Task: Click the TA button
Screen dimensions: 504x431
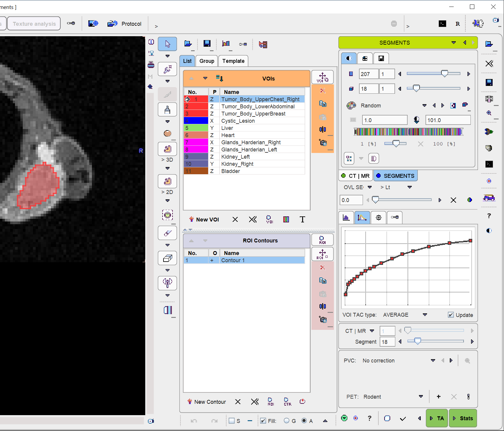Action: tap(437, 418)
